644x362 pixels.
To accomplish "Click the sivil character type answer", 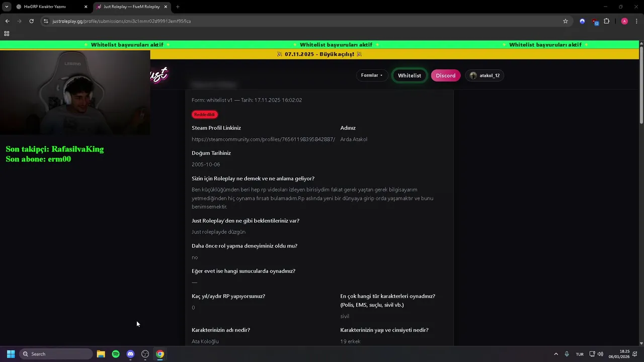I will coord(345,316).
